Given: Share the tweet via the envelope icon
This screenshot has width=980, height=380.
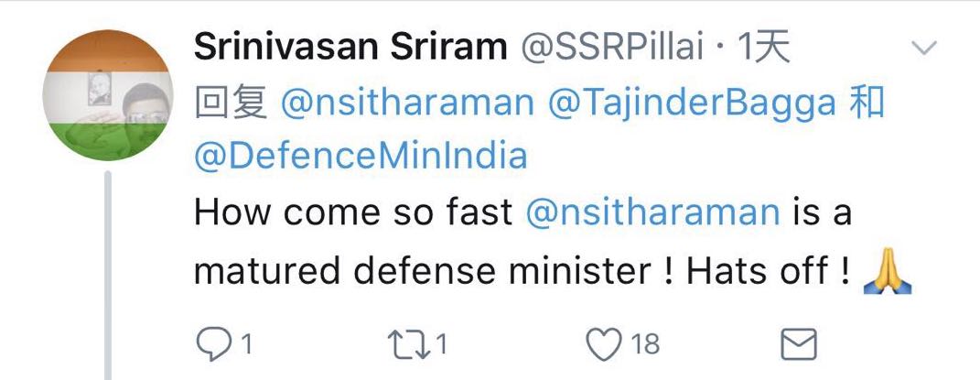Looking at the screenshot, I should pyautogui.click(x=797, y=344).
